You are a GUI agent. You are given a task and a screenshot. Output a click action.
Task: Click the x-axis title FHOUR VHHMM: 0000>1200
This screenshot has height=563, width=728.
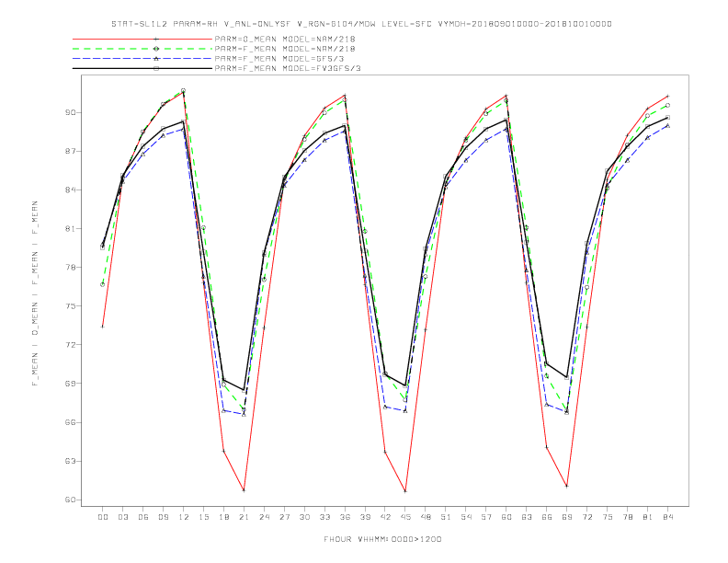(x=382, y=539)
